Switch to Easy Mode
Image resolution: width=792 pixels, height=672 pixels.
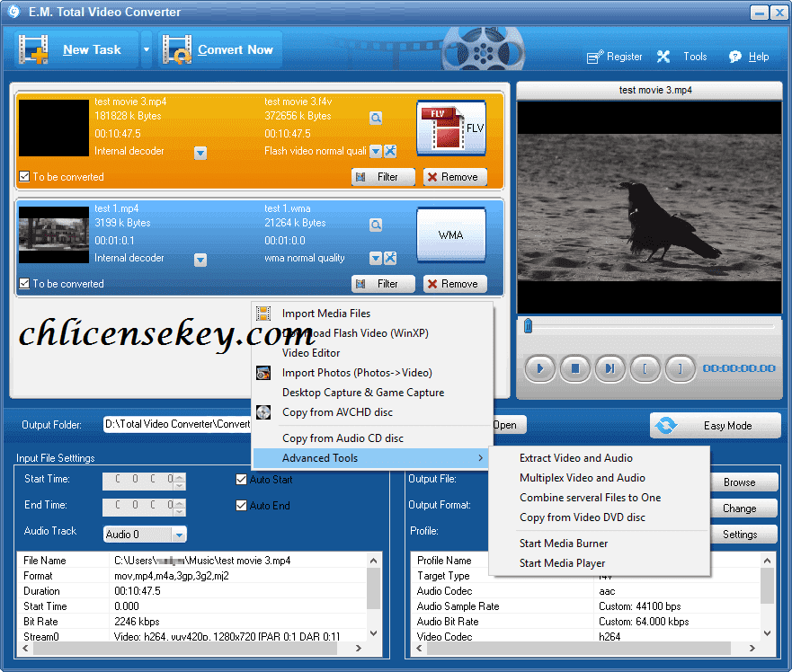pyautogui.click(x=716, y=426)
